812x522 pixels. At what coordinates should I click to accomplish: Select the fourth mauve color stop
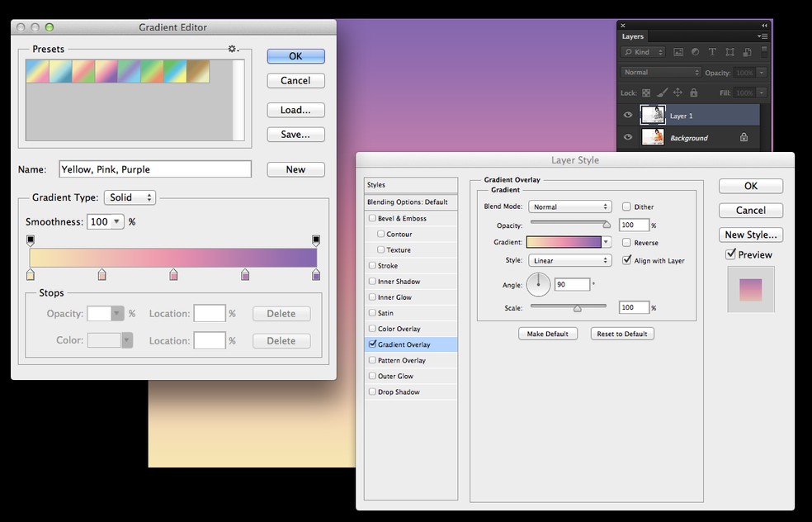[245, 275]
